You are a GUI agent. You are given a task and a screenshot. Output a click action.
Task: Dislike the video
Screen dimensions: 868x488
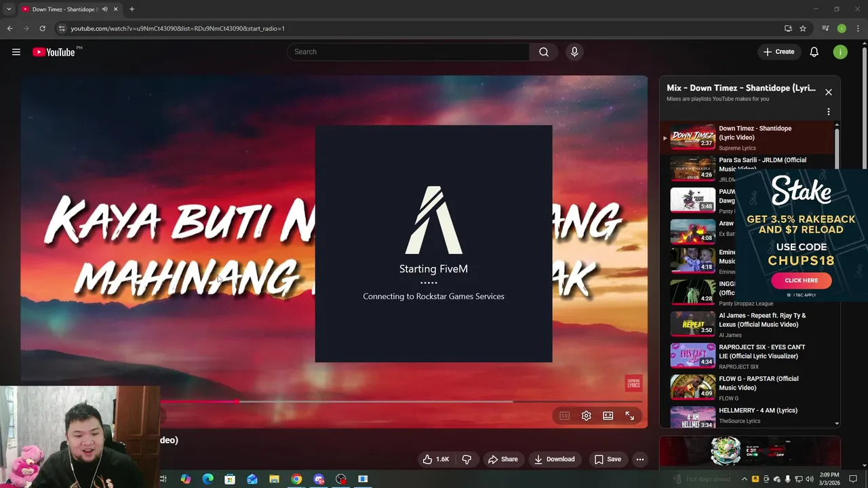click(467, 460)
